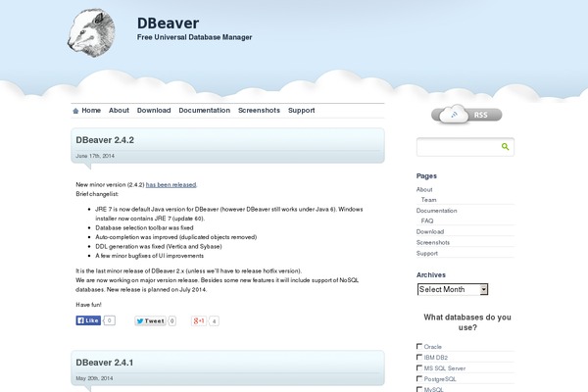
Task: Click FAQ link in Pages sidebar
Action: click(x=427, y=220)
